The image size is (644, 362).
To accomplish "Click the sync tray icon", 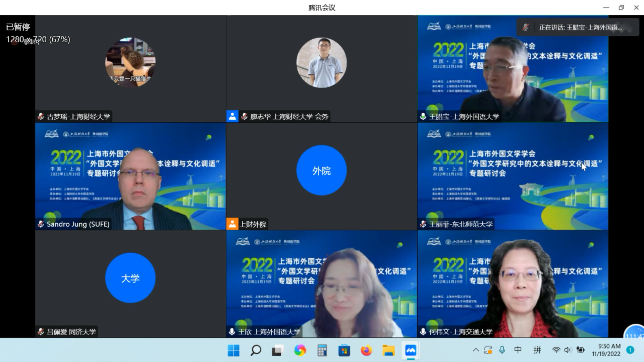I will pos(488,350).
